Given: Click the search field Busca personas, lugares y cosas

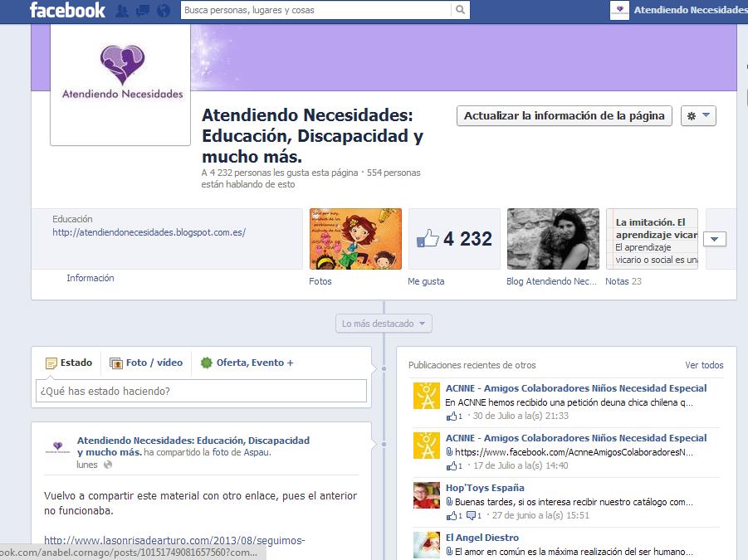Looking at the screenshot, I should click(x=315, y=10).
